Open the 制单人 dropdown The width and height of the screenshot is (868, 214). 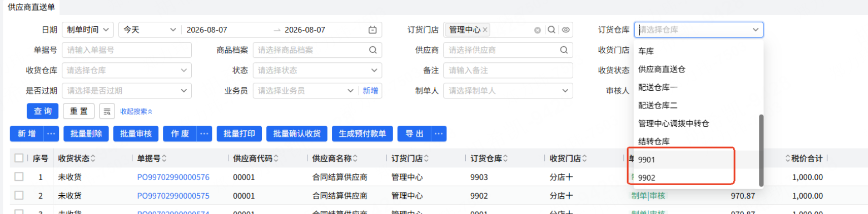(x=508, y=90)
